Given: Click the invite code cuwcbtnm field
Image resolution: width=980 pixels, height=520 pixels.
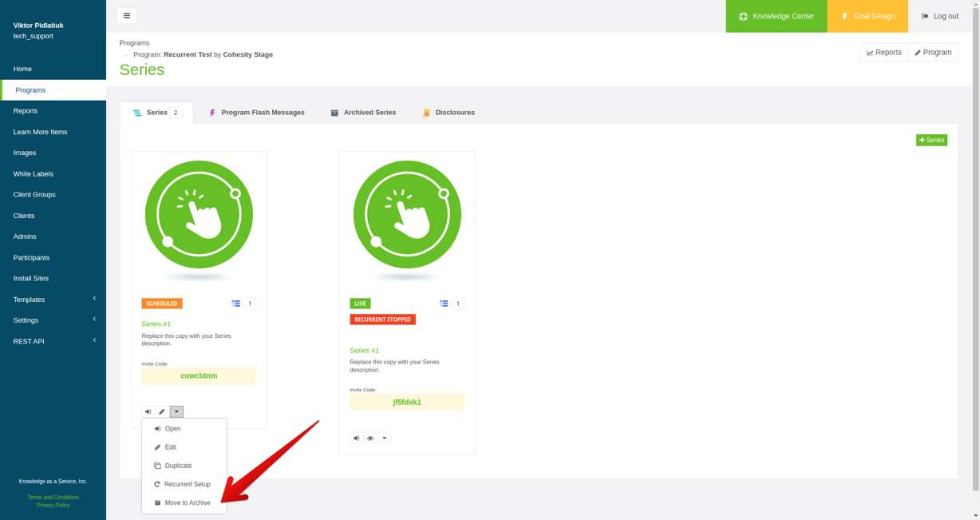Looking at the screenshot, I should click(x=198, y=375).
